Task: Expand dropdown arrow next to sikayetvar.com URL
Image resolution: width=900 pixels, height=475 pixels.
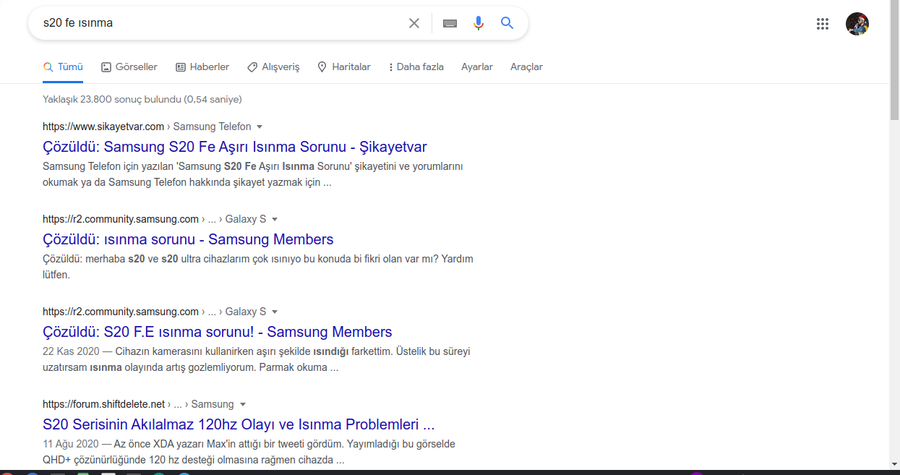Action: pyautogui.click(x=260, y=127)
